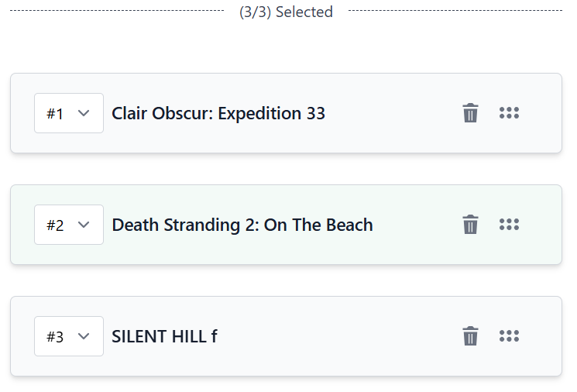
Task: Click the chevron arrow beside #2
Action: point(84,225)
